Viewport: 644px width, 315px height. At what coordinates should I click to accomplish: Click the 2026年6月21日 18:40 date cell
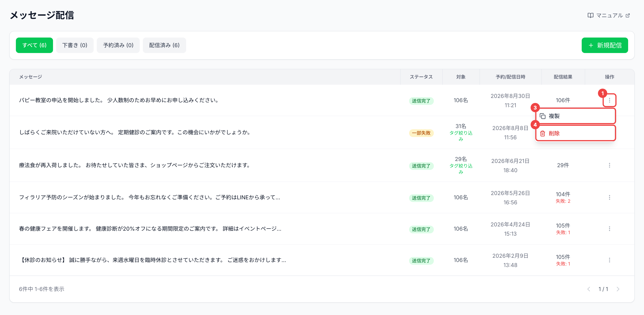(510, 166)
